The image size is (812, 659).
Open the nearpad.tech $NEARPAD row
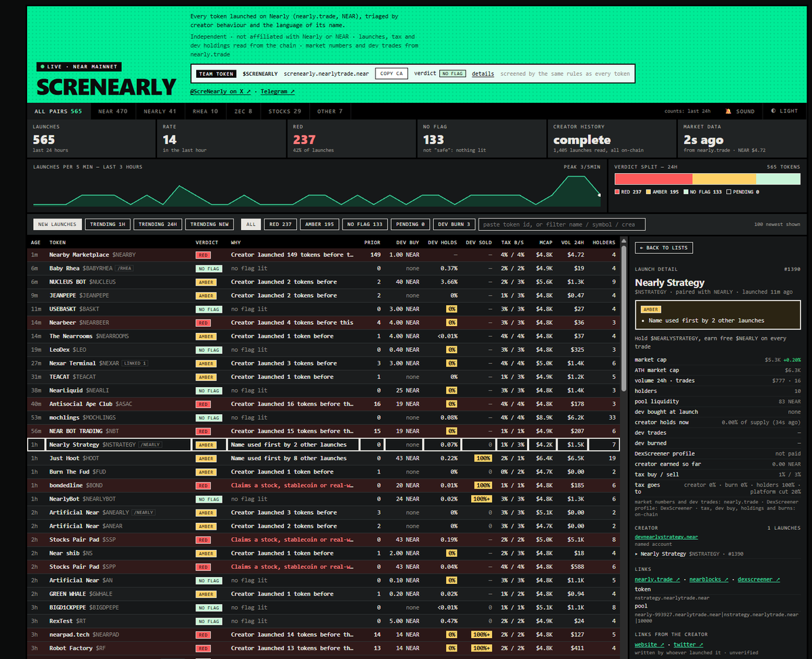(x=323, y=635)
